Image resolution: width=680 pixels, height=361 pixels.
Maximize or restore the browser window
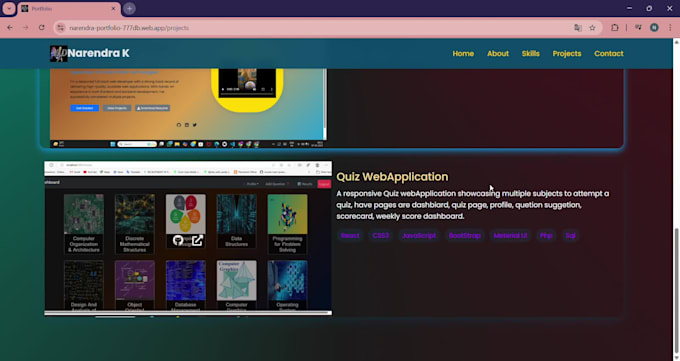(x=649, y=8)
